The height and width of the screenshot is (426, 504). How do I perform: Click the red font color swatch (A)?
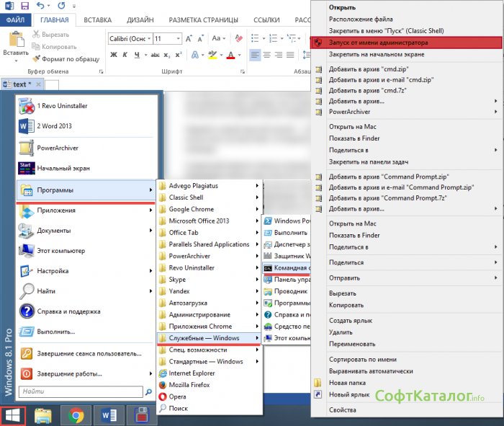[x=230, y=55]
